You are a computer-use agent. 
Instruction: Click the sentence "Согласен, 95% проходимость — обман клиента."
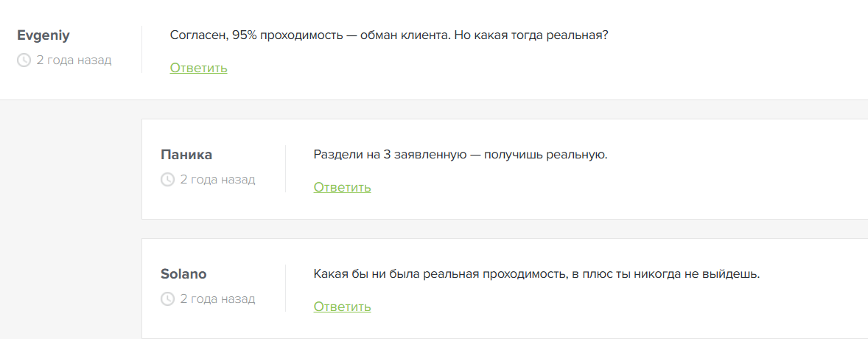tap(309, 35)
